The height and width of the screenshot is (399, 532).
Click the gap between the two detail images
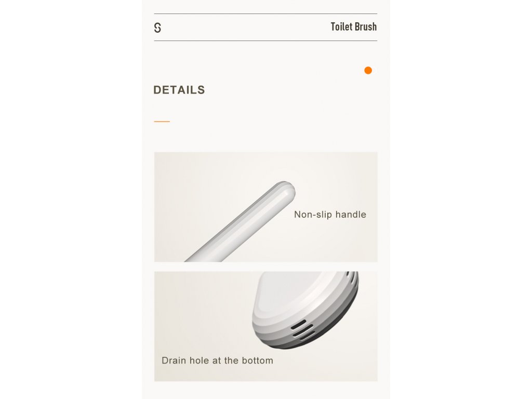(265, 267)
